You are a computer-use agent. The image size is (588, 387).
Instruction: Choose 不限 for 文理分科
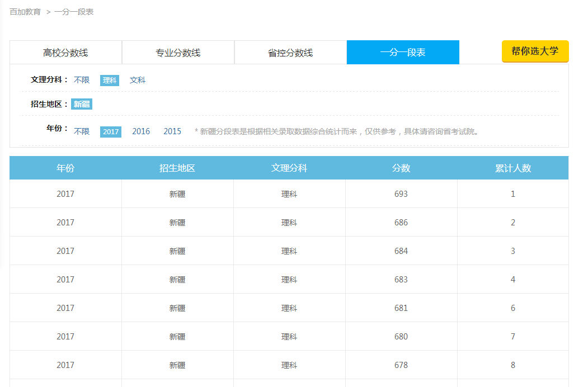pos(82,80)
